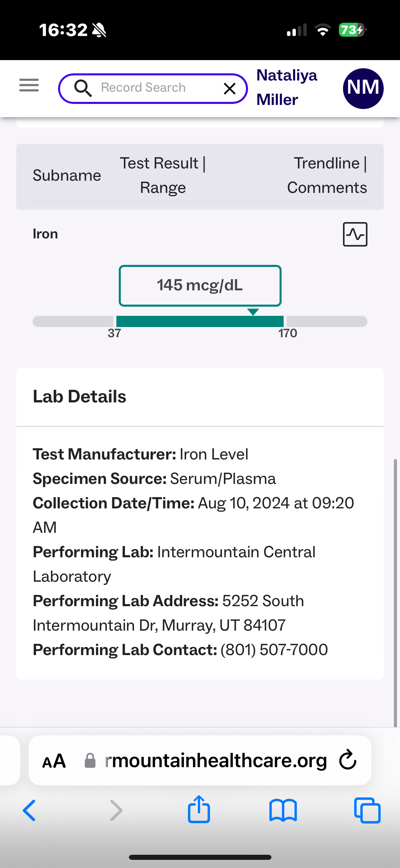The image size is (400, 868).
Task: Tap the Iron range bar
Action: point(200,321)
